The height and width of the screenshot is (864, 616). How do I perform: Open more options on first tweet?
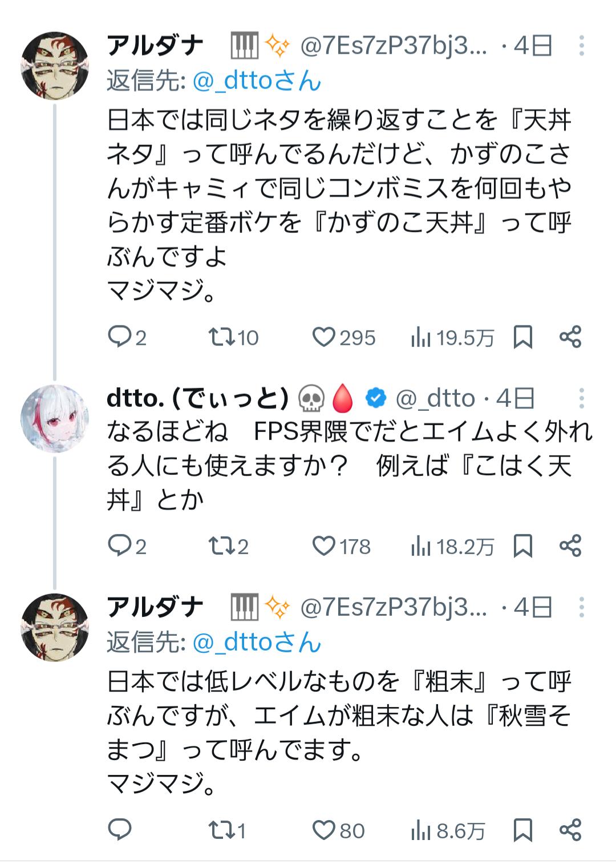point(581,46)
